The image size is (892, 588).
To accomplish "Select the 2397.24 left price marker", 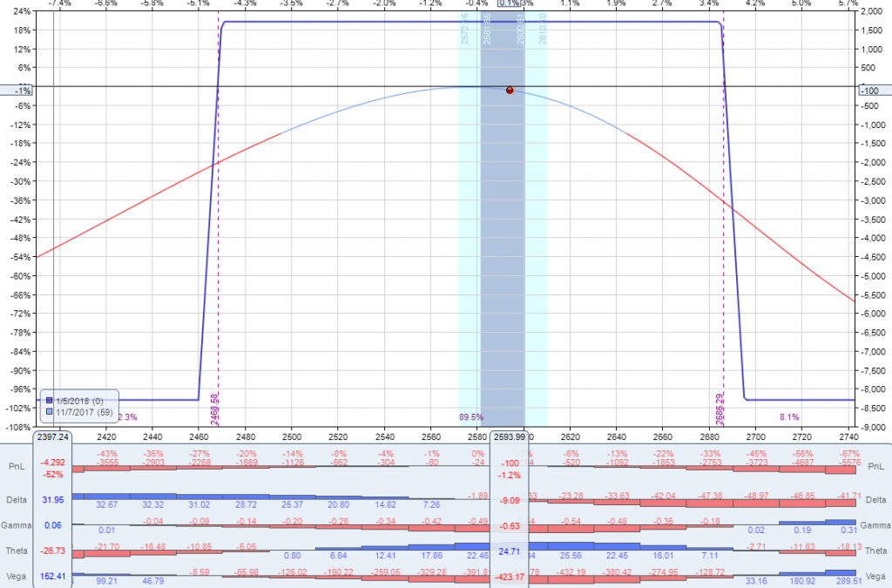I will pos(53,436).
